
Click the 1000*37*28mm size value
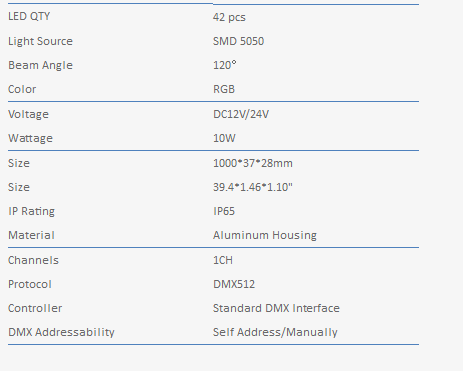pyautogui.click(x=253, y=163)
